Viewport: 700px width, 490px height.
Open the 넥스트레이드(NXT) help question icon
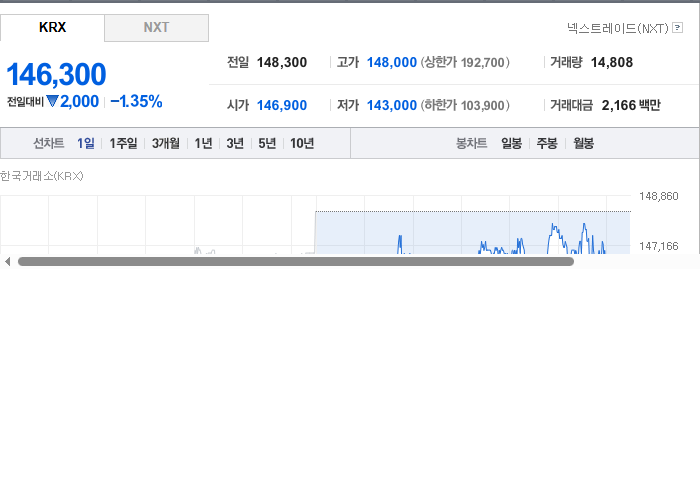coord(677,28)
